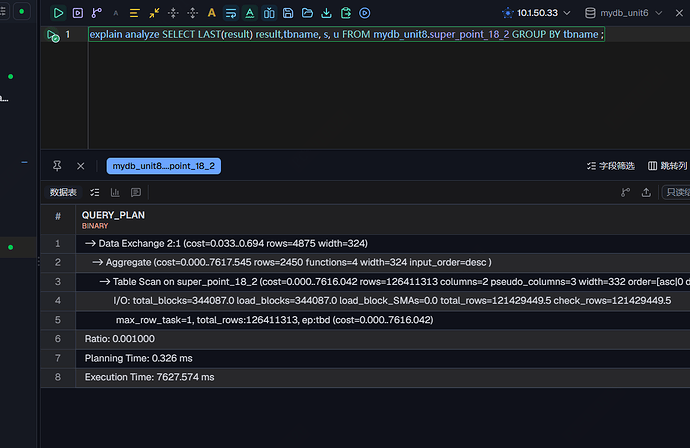The height and width of the screenshot is (448, 690).
Task: Toggle the 只读 read-only button
Action: 676,192
